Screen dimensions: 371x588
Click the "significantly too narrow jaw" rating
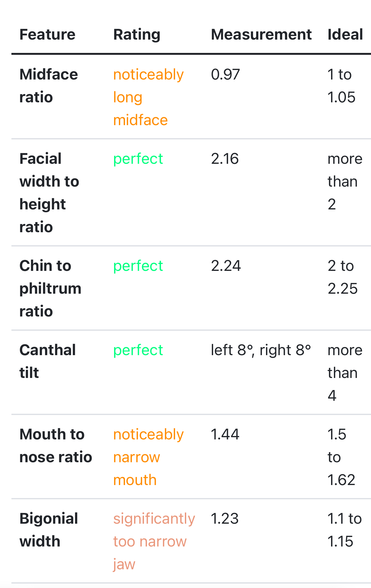point(154,541)
